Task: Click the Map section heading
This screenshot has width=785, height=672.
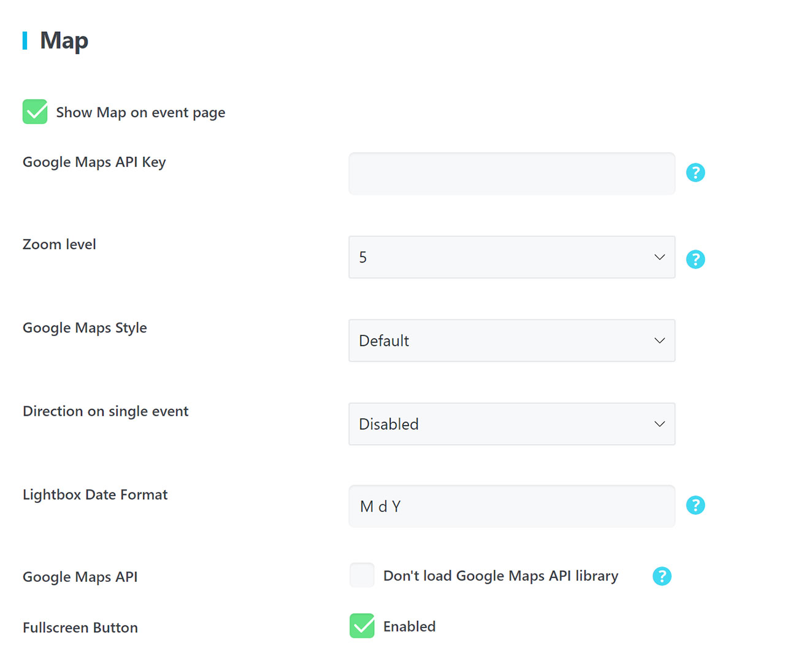Action: (64, 40)
